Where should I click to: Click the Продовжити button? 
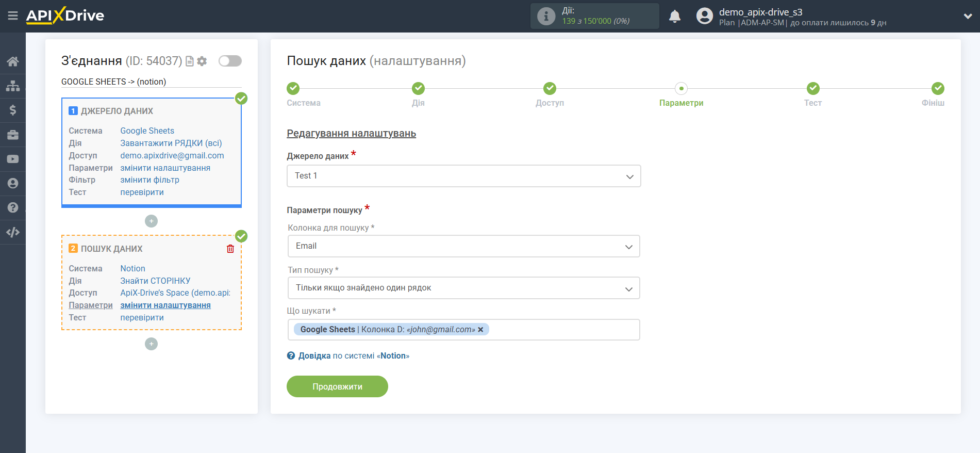pyautogui.click(x=337, y=386)
